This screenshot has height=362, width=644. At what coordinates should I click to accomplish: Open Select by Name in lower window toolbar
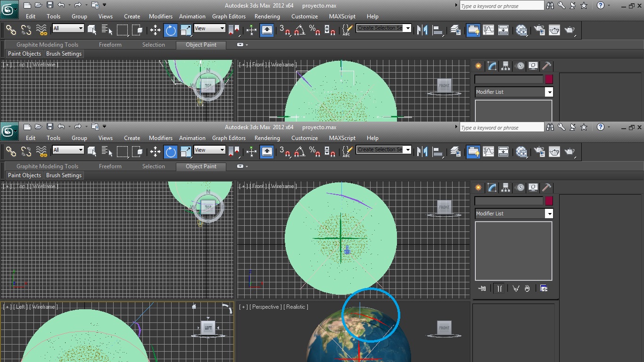click(107, 151)
